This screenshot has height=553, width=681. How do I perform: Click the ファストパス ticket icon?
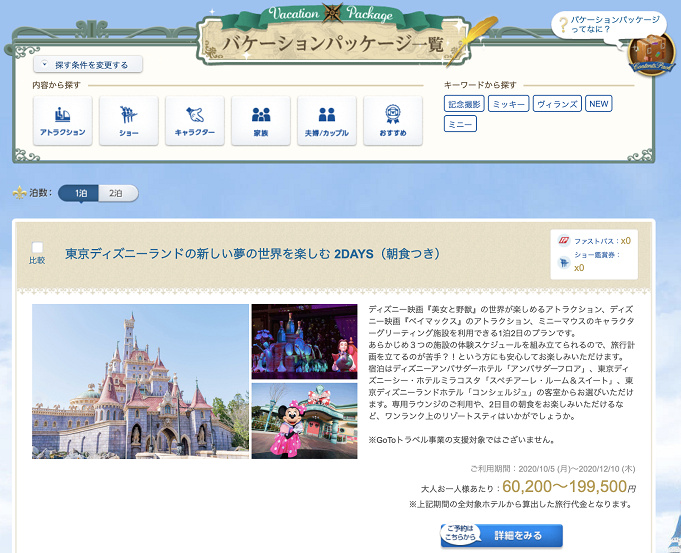point(565,241)
